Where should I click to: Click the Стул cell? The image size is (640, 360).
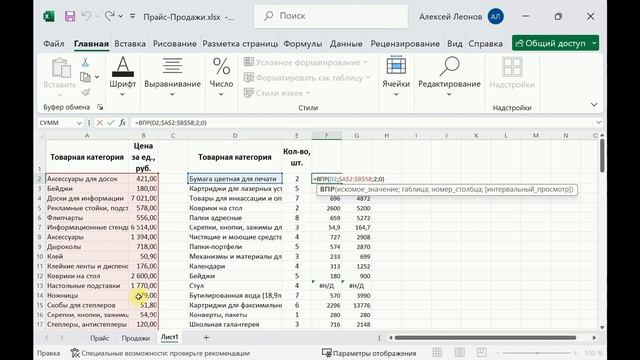pyautogui.click(x=235, y=286)
